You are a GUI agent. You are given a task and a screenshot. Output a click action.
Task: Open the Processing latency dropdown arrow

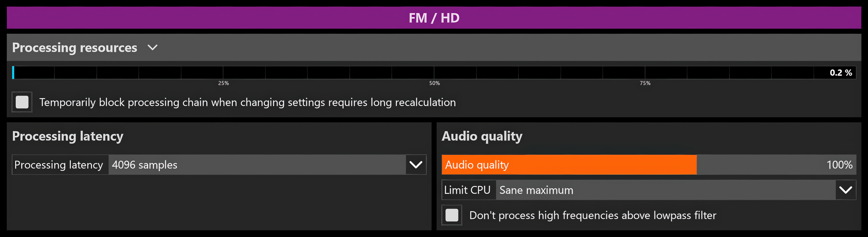click(416, 165)
